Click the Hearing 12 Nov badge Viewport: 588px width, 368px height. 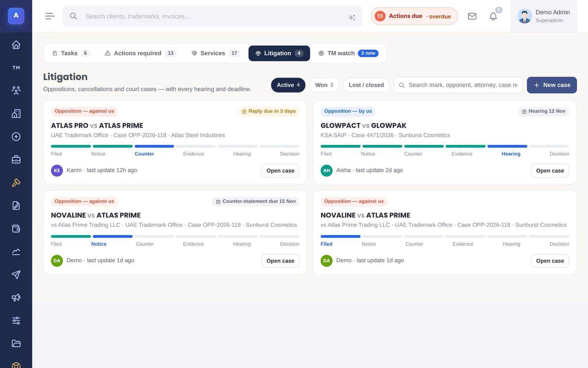click(x=544, y=111)
